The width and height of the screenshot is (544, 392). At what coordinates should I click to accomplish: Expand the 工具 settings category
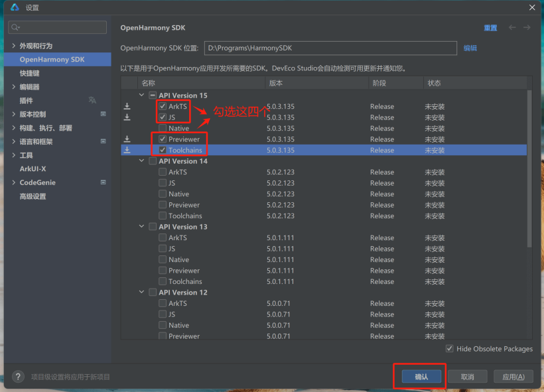tap(14, 155)
